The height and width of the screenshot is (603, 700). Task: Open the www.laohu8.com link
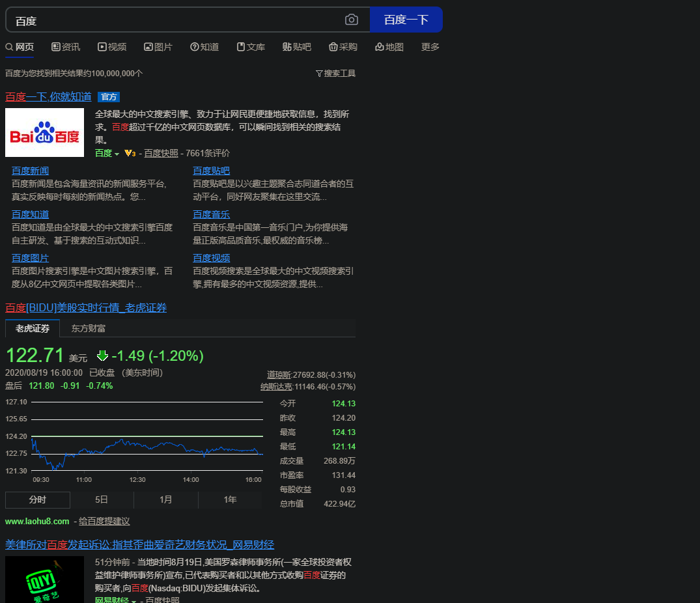click(37, 522)
